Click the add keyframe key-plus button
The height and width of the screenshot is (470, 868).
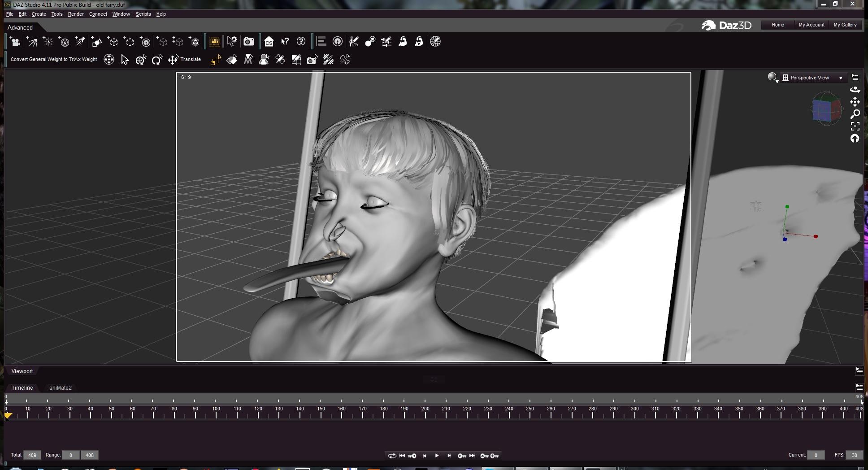[x=495, y=456]
